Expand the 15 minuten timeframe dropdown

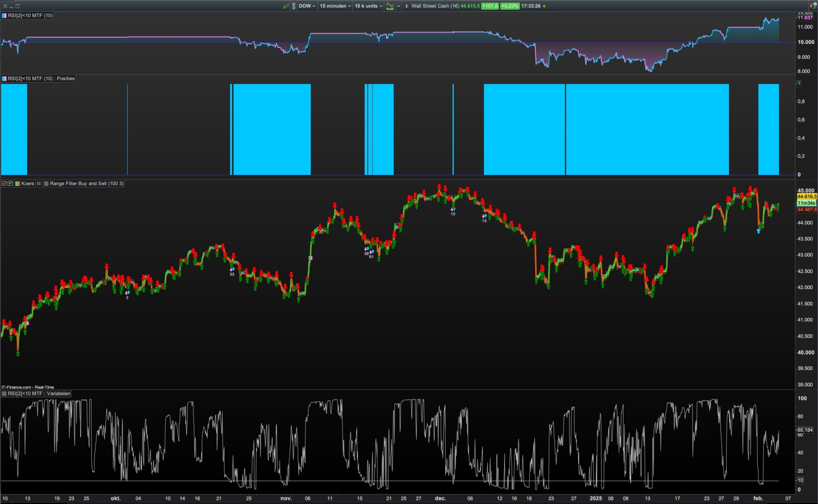[335, 6]
